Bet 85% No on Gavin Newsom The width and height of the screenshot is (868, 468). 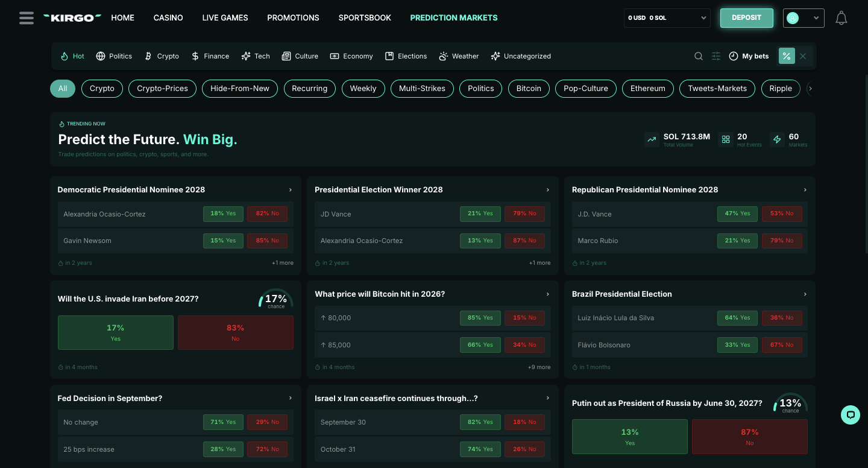pyautogui.click(x=267, y=241)
